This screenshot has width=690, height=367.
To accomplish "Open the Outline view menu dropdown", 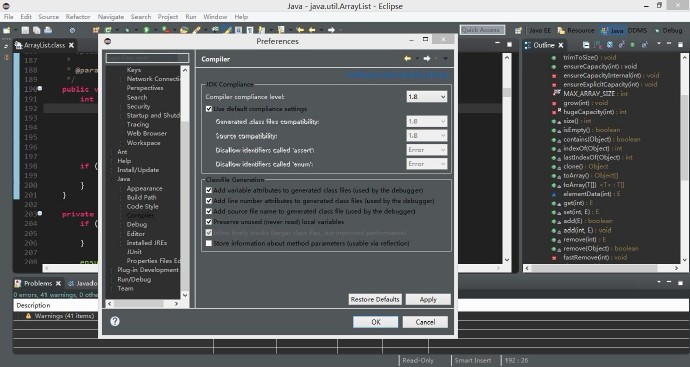I will point(659,44).
